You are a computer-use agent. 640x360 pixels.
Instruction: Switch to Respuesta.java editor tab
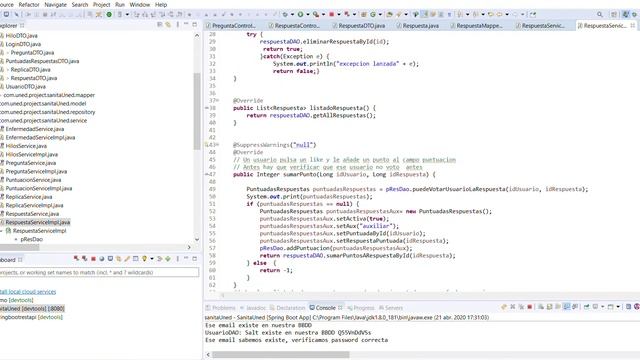(x=418, y=25)
